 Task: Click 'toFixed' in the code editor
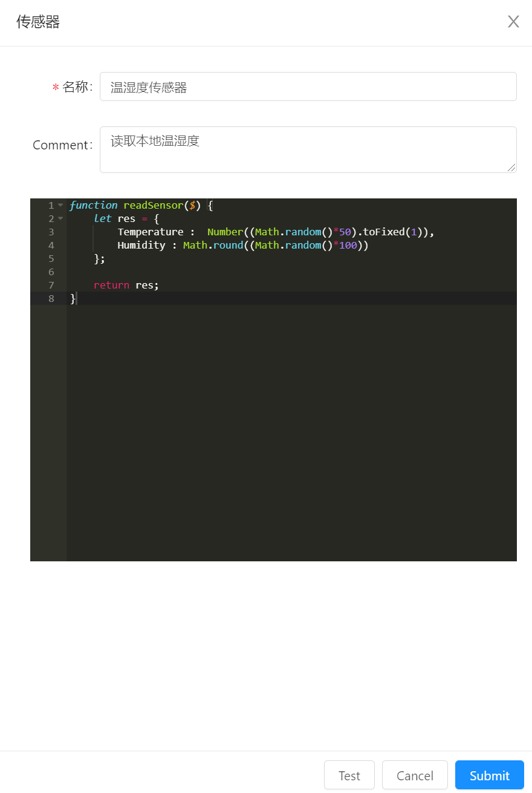383,232
